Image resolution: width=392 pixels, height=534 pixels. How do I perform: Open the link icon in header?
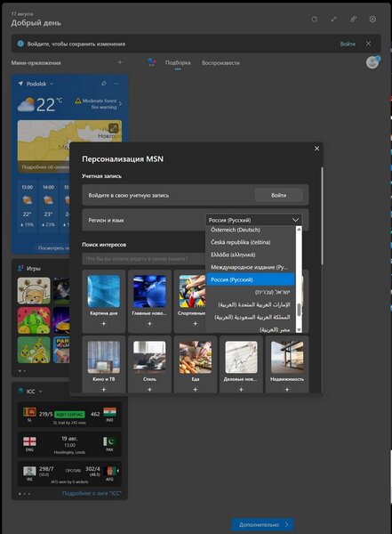pos(353,19)
